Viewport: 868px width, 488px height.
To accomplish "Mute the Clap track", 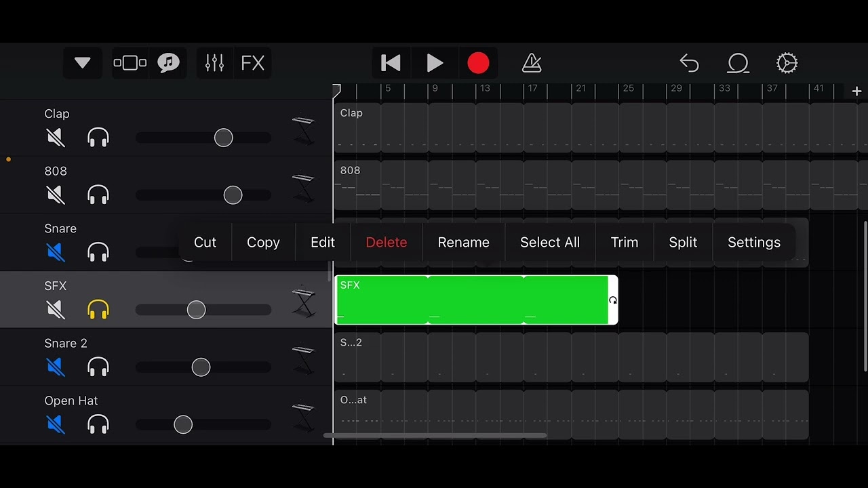I will [56, 138].
